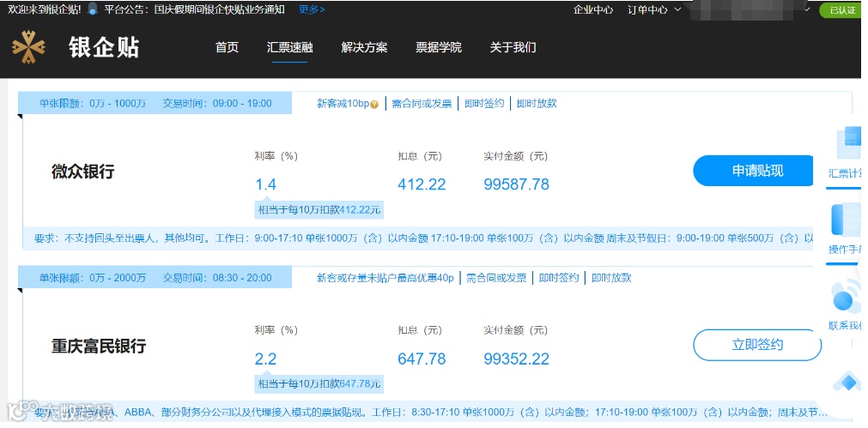Image resolution: width=868 pixels, height=428 pixels.
Task: Click the notification bell icon beside 平台公告
Action: [x=93, y=9]
